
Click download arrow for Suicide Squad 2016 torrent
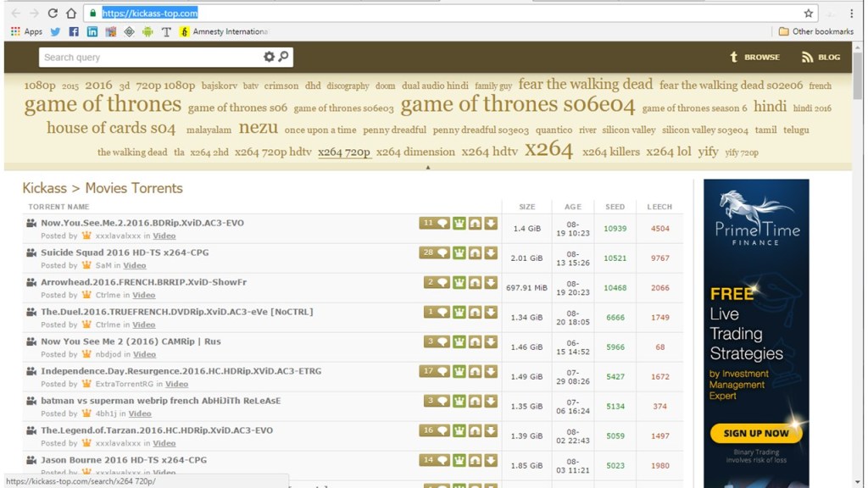point(491,252)
